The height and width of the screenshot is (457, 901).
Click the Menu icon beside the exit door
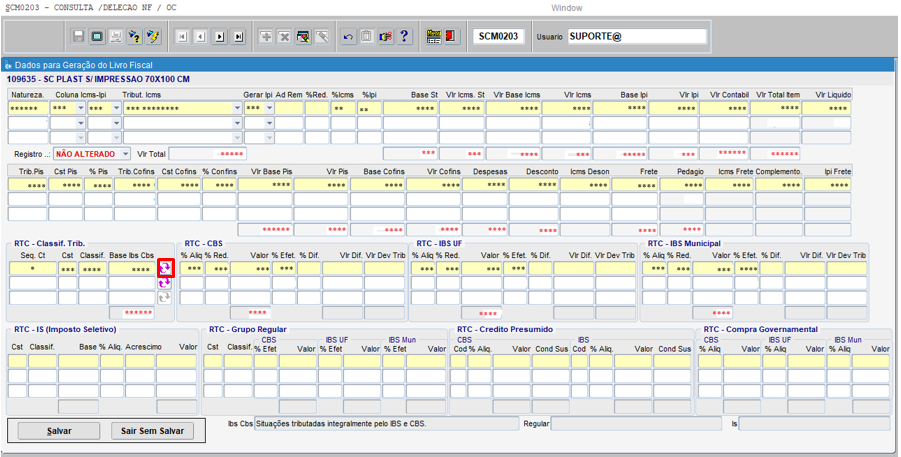coord(433,37)
